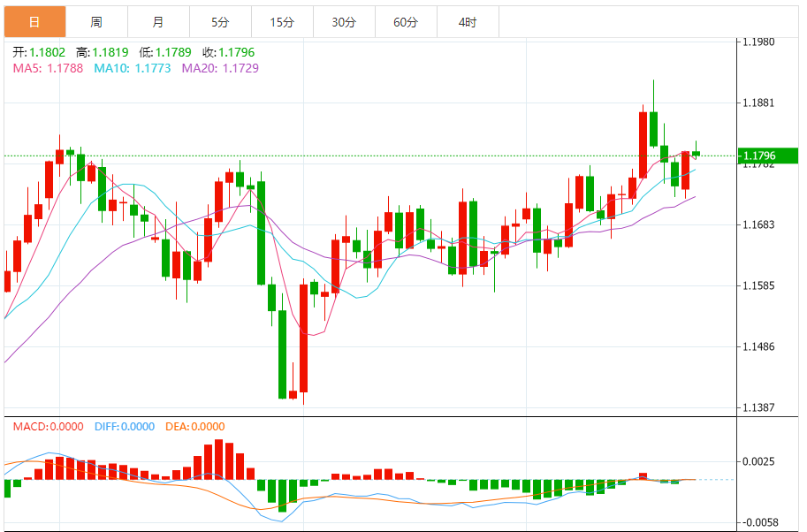807x532 pixels.
Task: Click the low price 低:1.1789
Action: (164, 52)
